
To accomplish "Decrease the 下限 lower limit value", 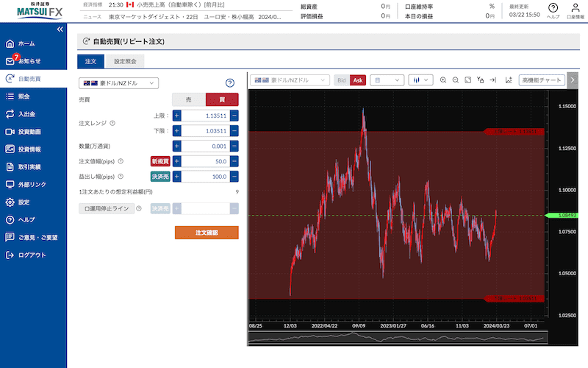I will (x=234, y=131).
